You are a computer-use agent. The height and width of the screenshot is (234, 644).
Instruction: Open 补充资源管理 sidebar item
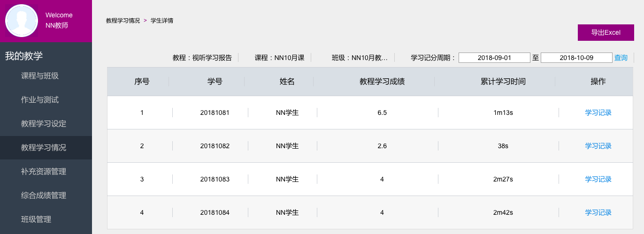tap(44, 172)
